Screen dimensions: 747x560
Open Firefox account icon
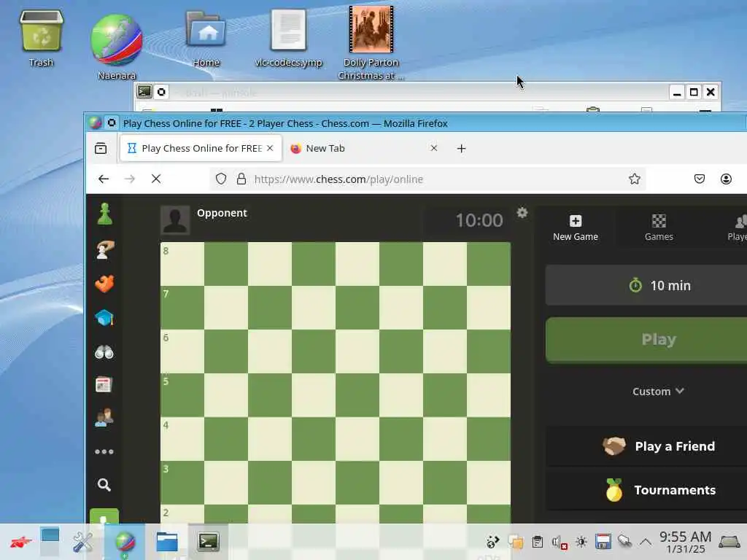pos(726,179)
